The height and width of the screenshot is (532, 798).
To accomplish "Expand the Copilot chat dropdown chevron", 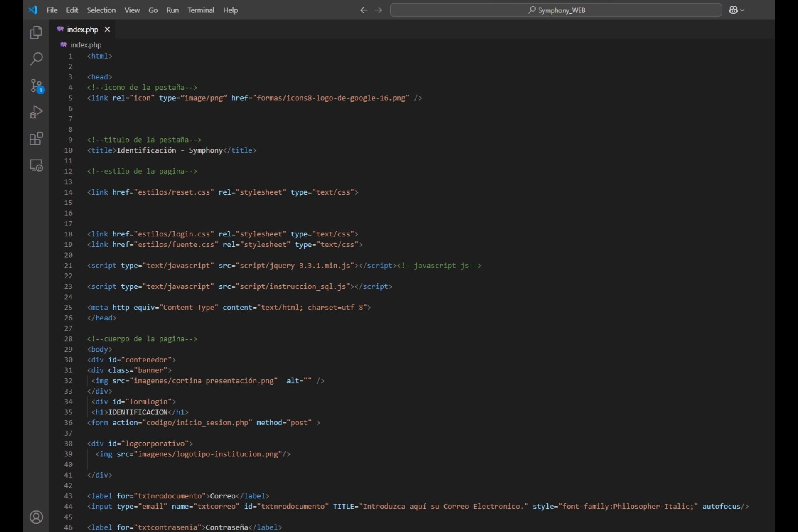I will pyautogui.click(x=742, y=10).
